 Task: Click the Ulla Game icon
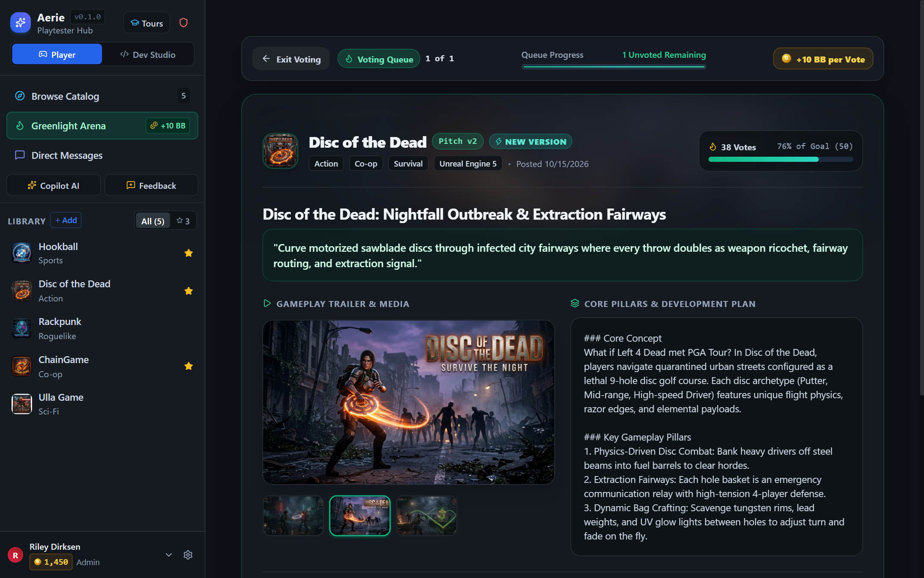coord(22,404)
